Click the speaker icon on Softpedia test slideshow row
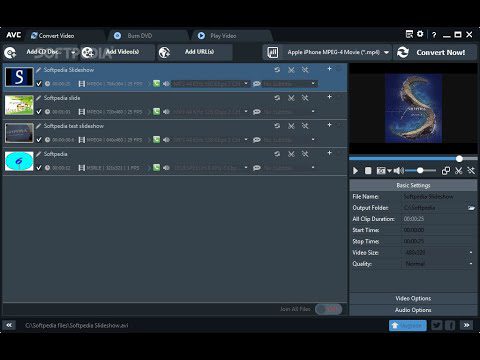Image resolution: width=480 pixels, height=360 pixels. [166, 140]
